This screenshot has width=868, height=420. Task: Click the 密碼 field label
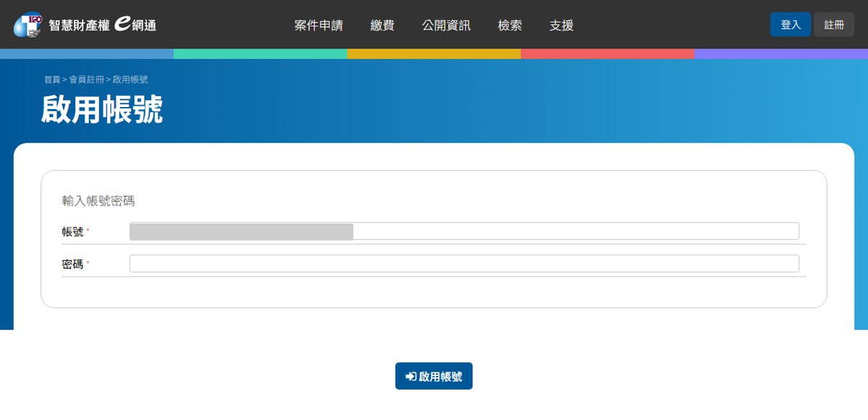click(73, 265)
